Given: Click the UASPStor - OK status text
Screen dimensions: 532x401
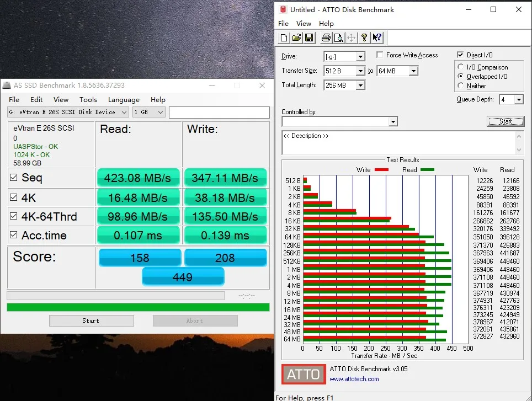Looking at the screenshot, I should point(36,146).
